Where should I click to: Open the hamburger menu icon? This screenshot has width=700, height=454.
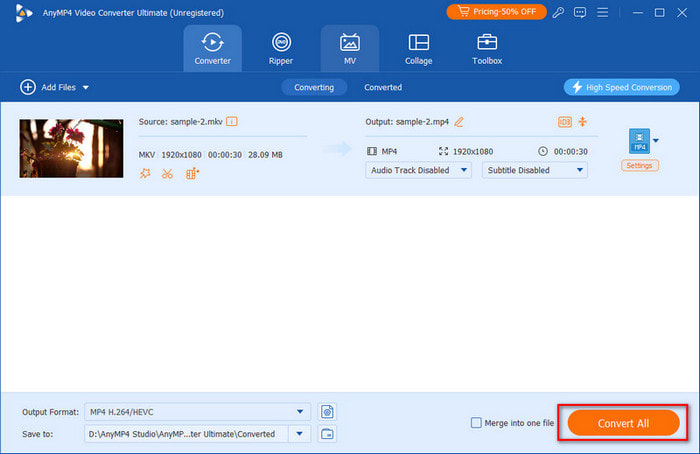click(x=603, y=12)
